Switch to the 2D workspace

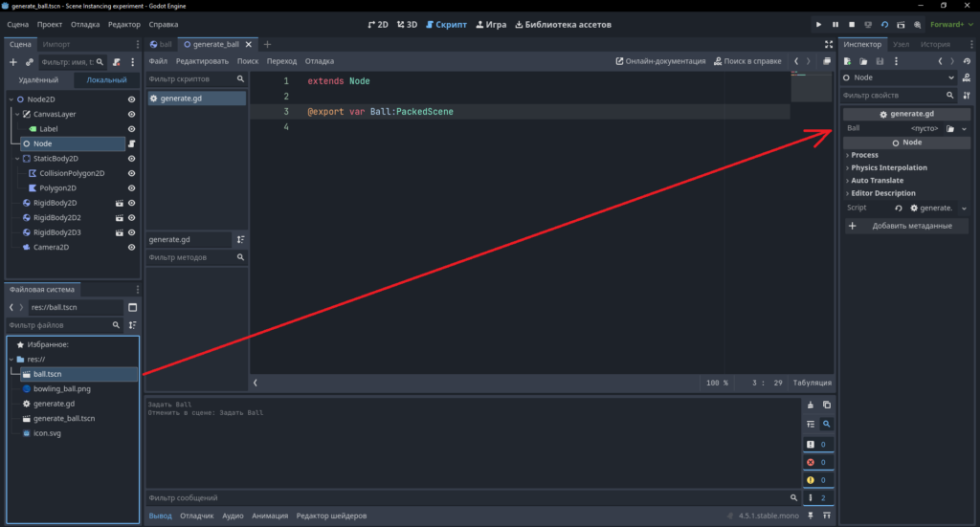point(378,24)
